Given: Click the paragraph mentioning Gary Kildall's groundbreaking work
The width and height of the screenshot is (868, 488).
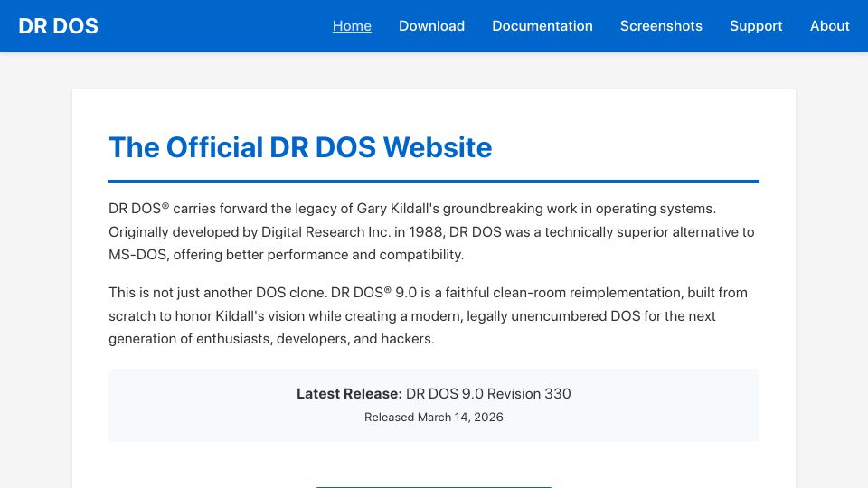Looking at the screenshot, I should tap(434, 232).
